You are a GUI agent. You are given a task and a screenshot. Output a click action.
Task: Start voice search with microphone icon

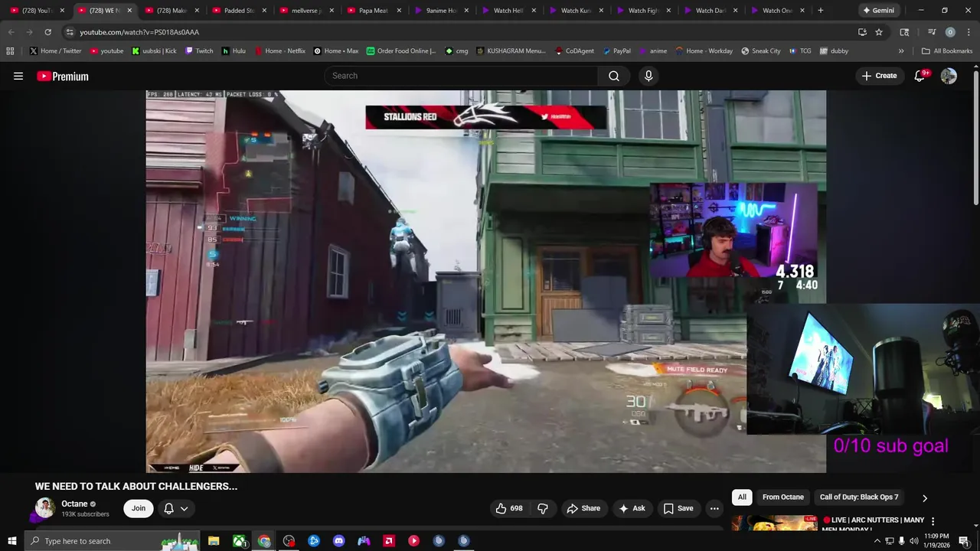(x=648, y=76)
